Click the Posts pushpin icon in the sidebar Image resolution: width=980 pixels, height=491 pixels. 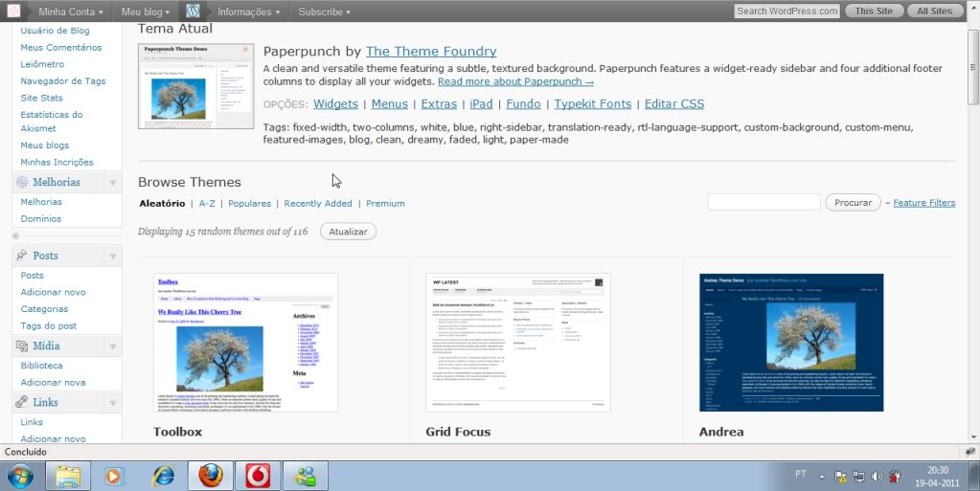(20, 256)
